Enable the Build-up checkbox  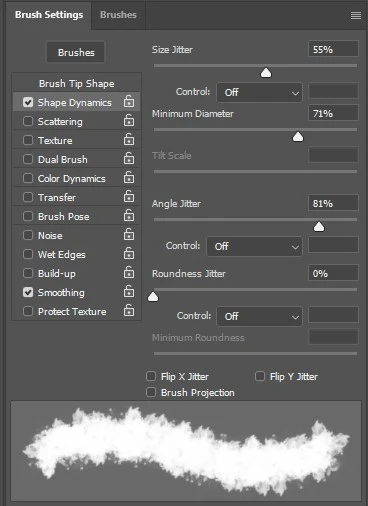[28, 273]
